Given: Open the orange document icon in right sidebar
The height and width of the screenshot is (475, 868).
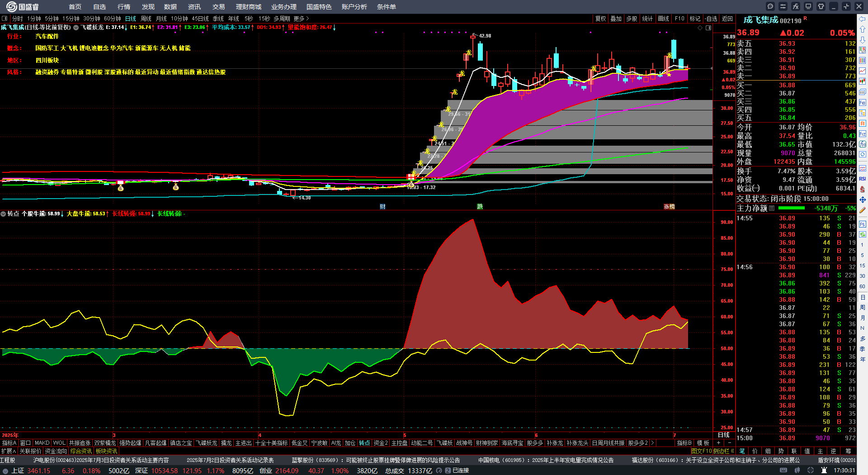Looking at the screenshot, I should pos(863,123).
